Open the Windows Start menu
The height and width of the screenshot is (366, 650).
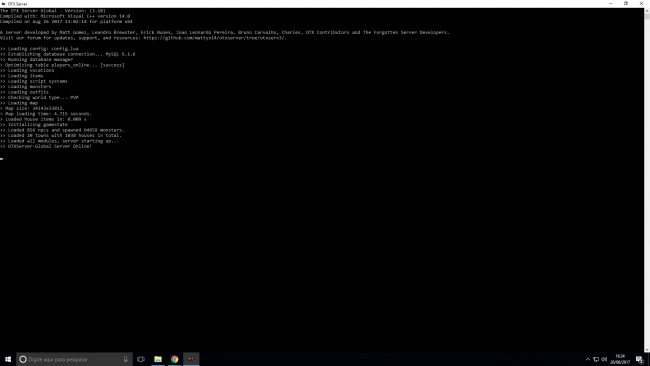click(8, 359)
